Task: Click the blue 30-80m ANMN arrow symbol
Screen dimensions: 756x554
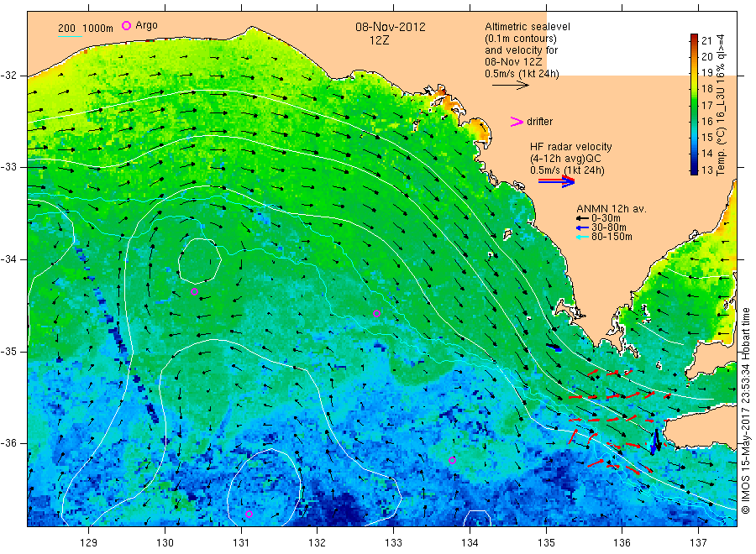Action: (x=582, y=227)
